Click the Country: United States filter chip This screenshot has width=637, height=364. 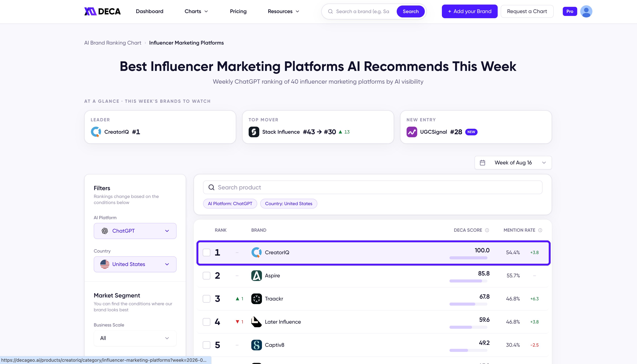coord(289,203)
